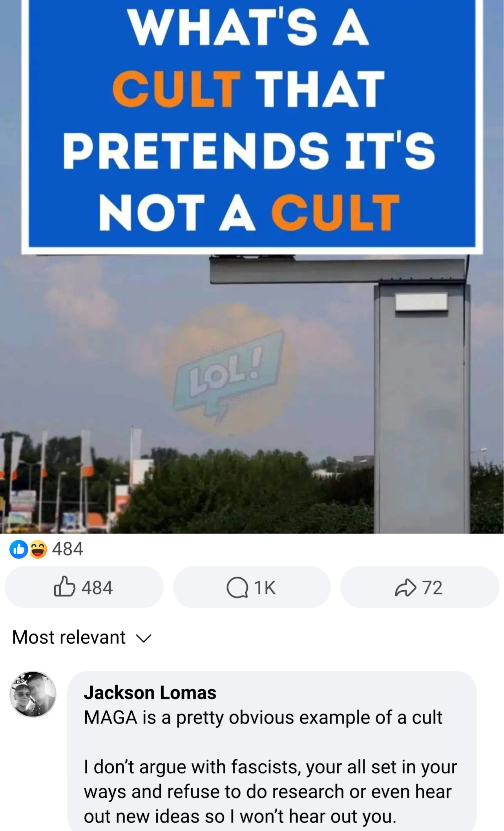View Jackson Lomas profile picture
Viewport: 504px width, 831px height.
pos(33,694)
